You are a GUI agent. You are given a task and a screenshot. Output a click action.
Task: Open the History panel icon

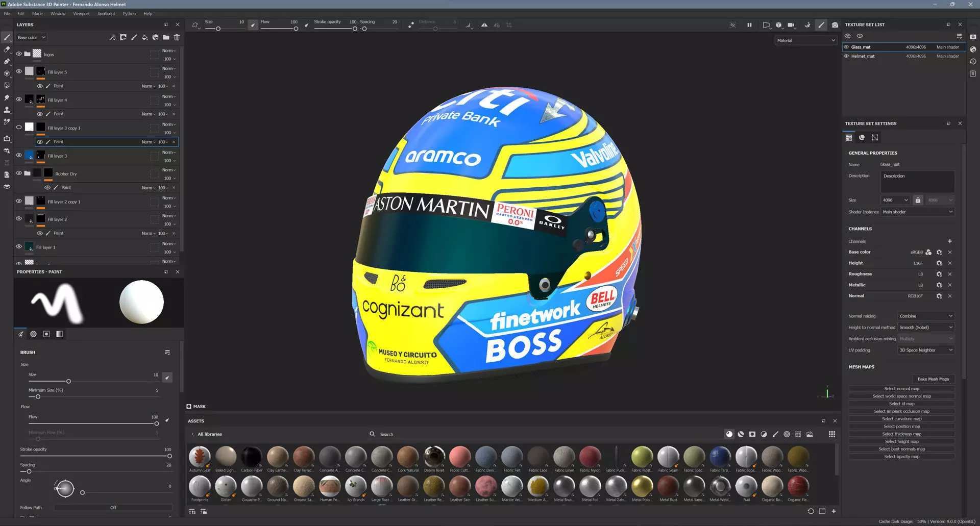click(973, 62)
